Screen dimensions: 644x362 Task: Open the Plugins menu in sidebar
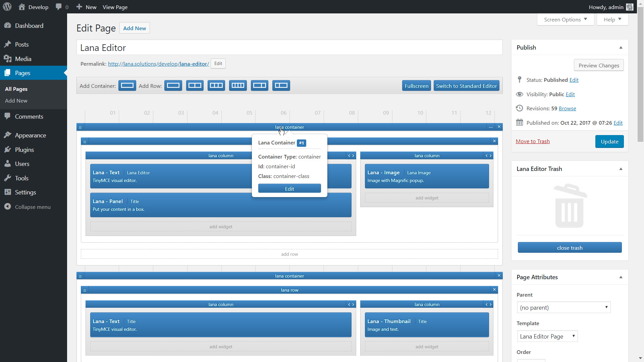pyautogui.click(x=24, y=150)
